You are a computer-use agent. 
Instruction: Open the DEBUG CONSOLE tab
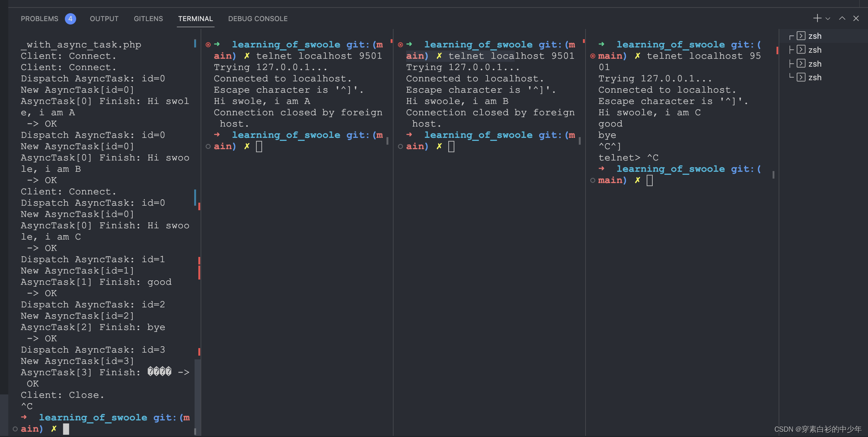click(258, 19)
